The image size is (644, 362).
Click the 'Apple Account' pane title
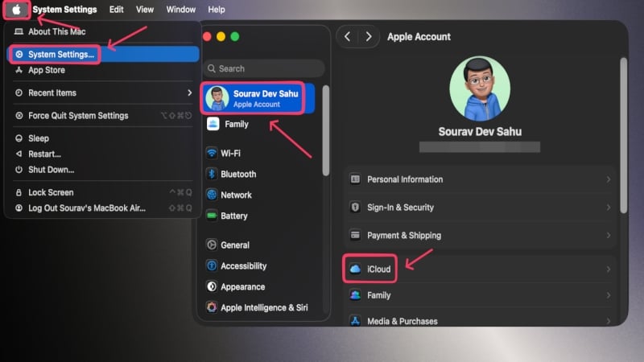419,36
